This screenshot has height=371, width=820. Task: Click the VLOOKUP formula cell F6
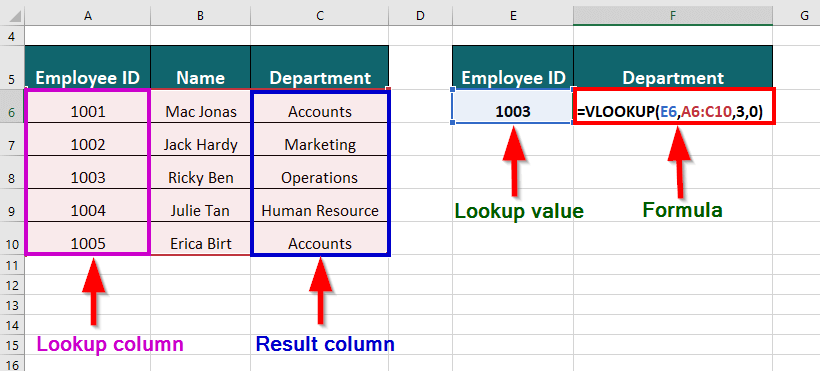coord(673,107)
